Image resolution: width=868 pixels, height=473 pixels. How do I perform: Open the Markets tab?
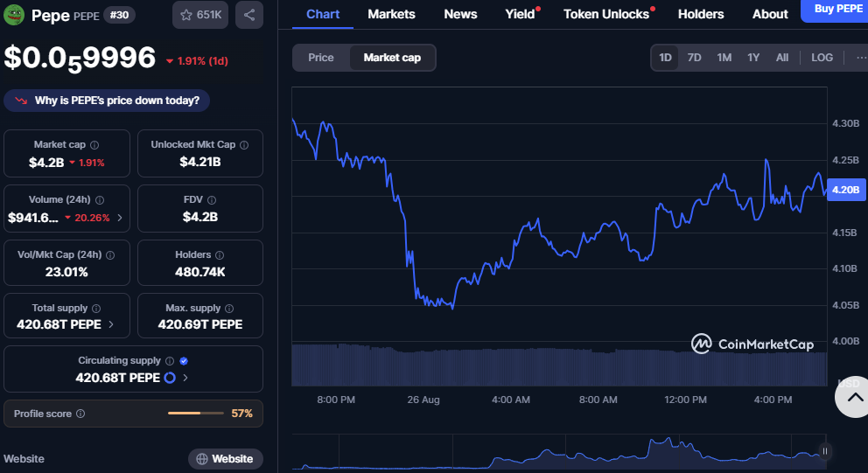391,14
